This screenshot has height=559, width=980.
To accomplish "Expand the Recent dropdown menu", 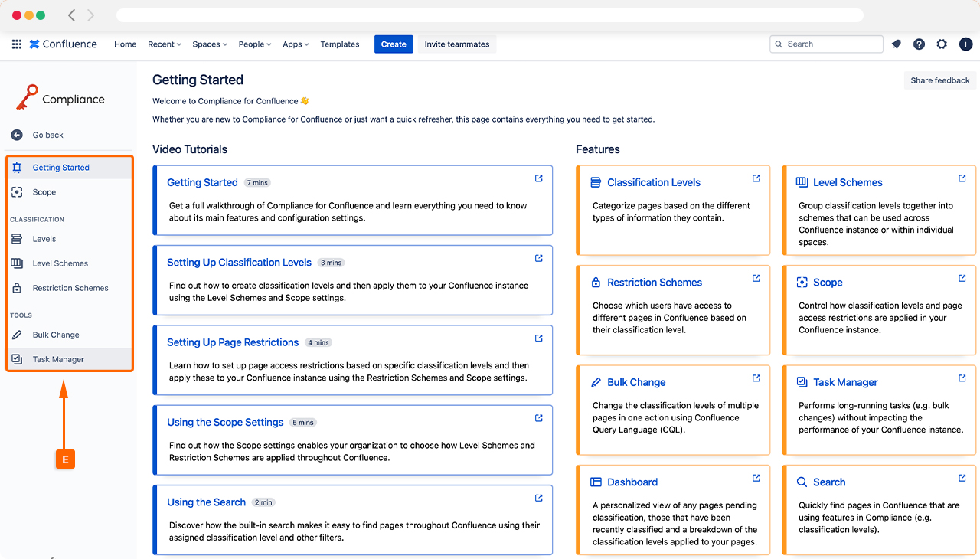I will click(164, 44).
